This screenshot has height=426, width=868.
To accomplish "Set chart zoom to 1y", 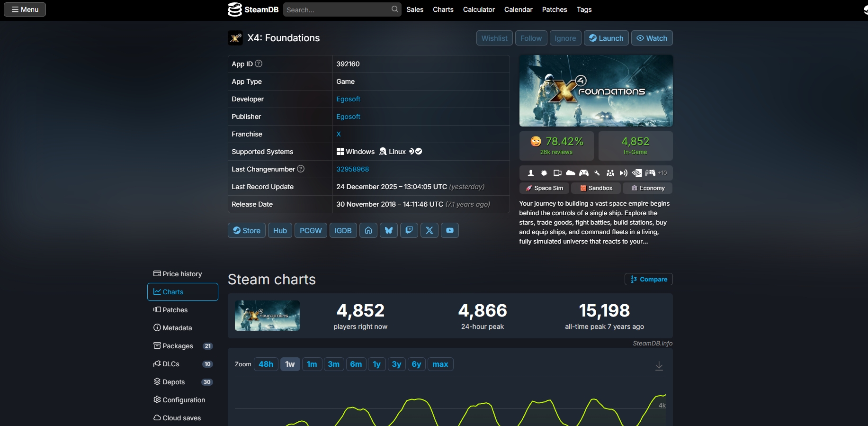I will click(x=377, y=364).
